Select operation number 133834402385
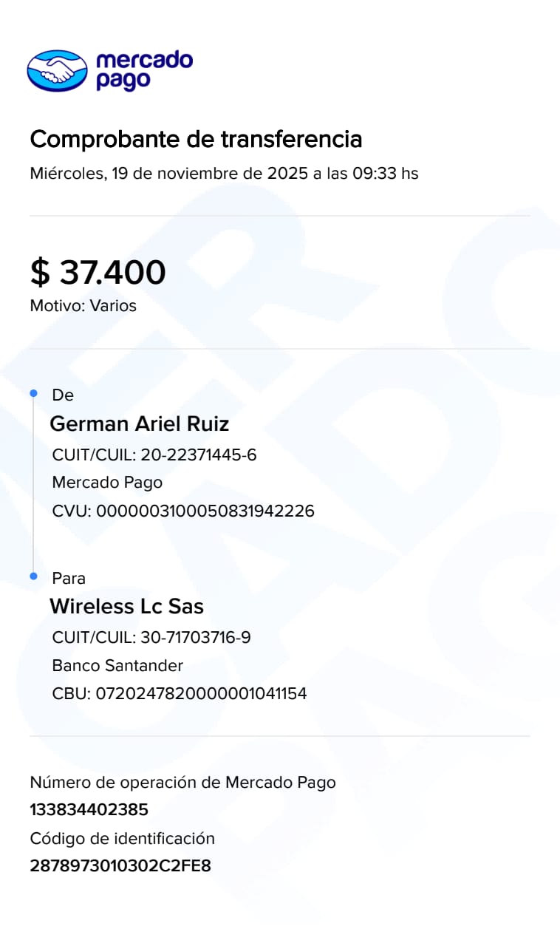 click(89, 810)
